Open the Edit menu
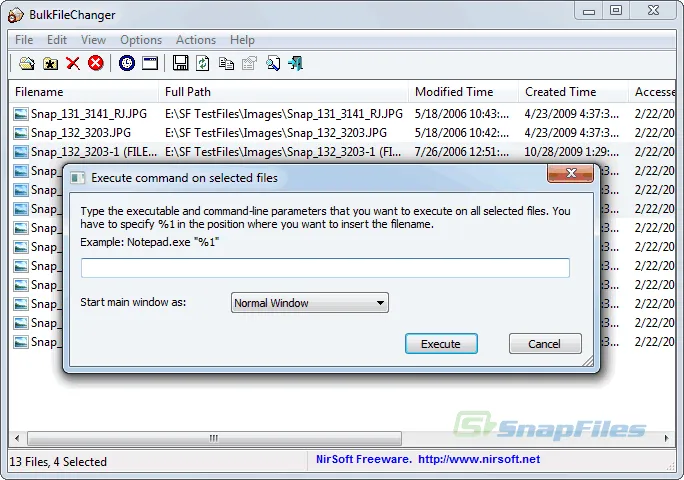684x480 pixels. coord(57,40)
